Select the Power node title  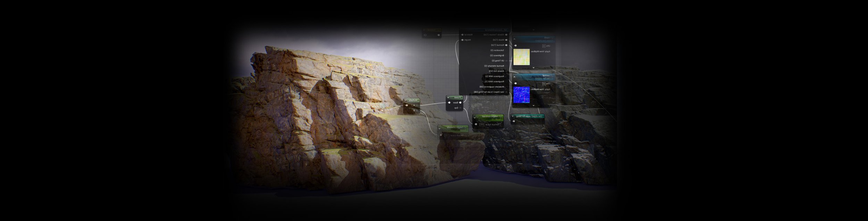point(458,97)
